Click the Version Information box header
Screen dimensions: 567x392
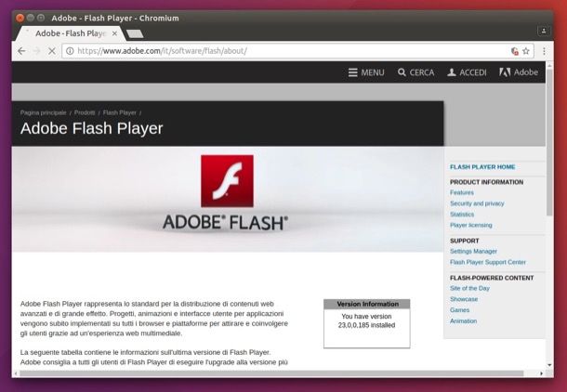pyautogui.click(x=367, y=304)
